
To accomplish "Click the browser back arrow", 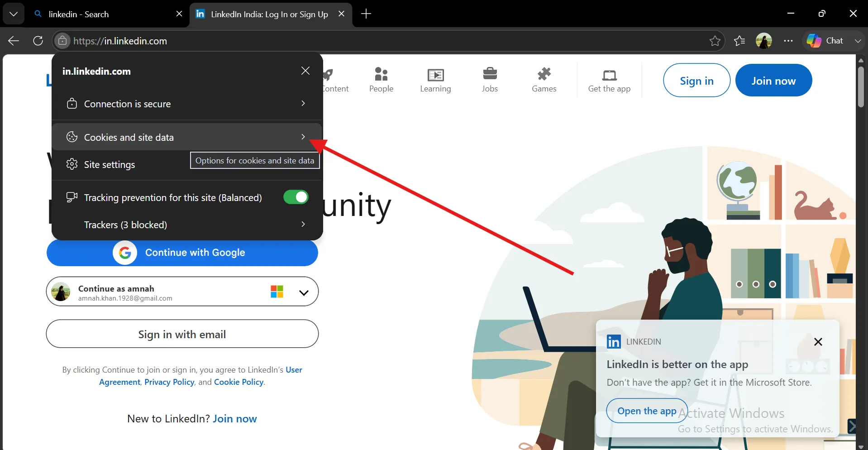I will tap(14, 41).
